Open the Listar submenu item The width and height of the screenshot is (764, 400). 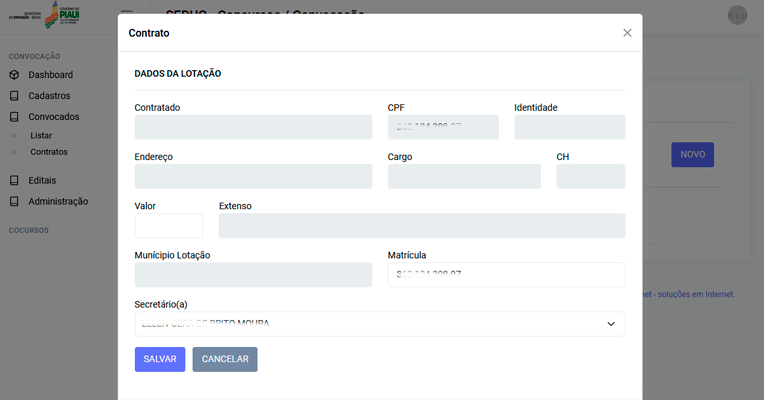pos(41,135)
